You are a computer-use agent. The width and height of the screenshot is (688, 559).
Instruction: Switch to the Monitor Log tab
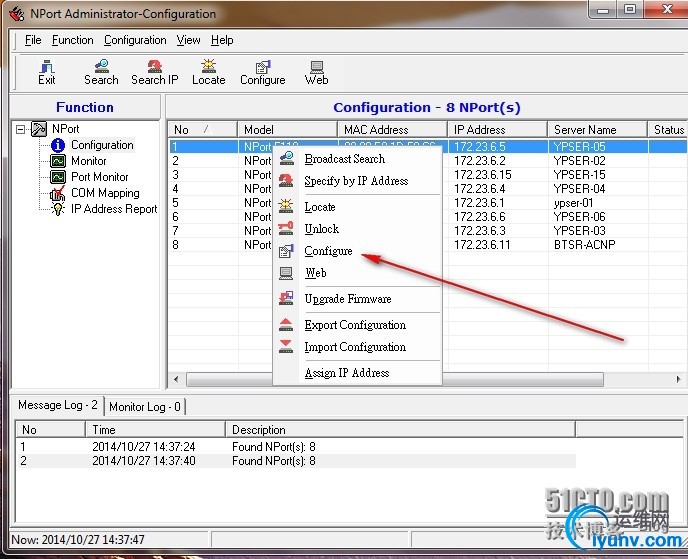[x=145, y=407]
